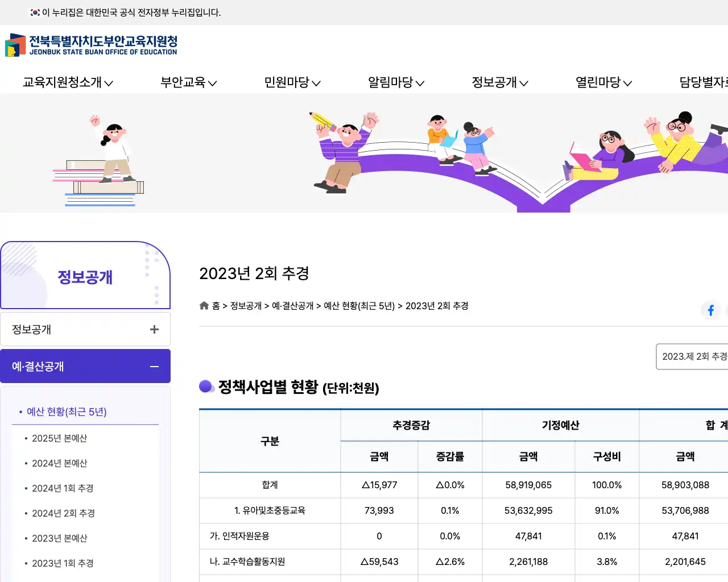Click the △15,977 amount cell
The image size is (728, 582).
(x=379, y=485)
